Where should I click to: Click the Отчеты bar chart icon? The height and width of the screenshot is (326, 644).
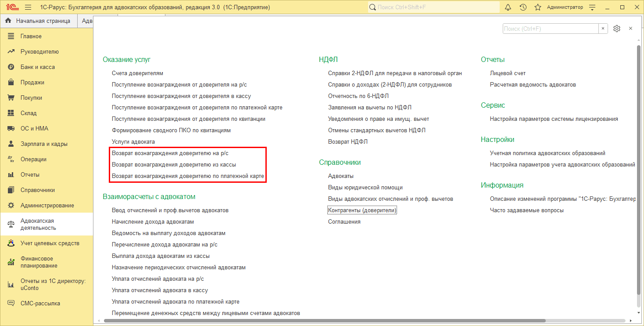point(11,174)
